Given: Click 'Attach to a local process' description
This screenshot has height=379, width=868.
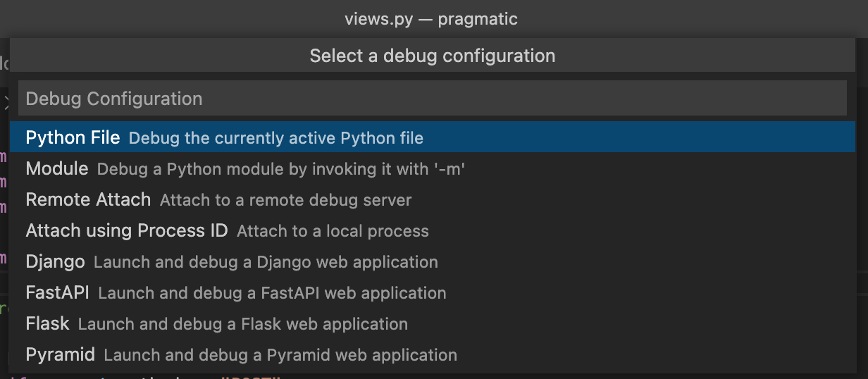Looking at the screenshot, I should coord(333,231).
